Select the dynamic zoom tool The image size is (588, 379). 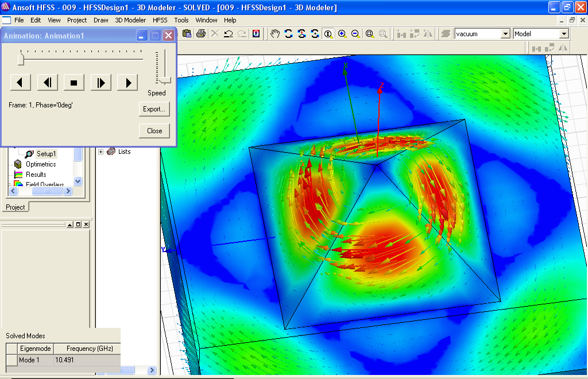[x=328, y=34]
